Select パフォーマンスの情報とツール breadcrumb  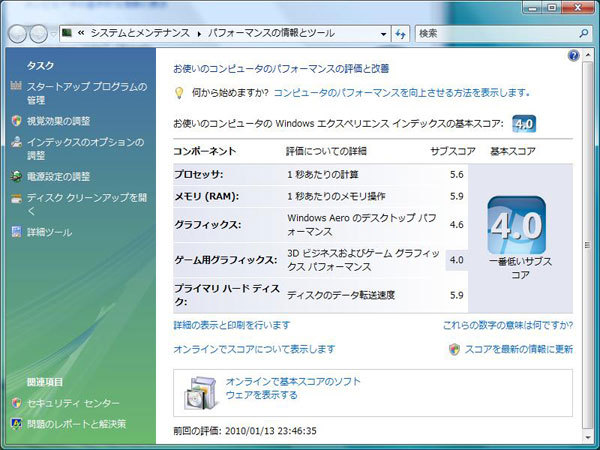pyautogui.click(x=271, y=33)
